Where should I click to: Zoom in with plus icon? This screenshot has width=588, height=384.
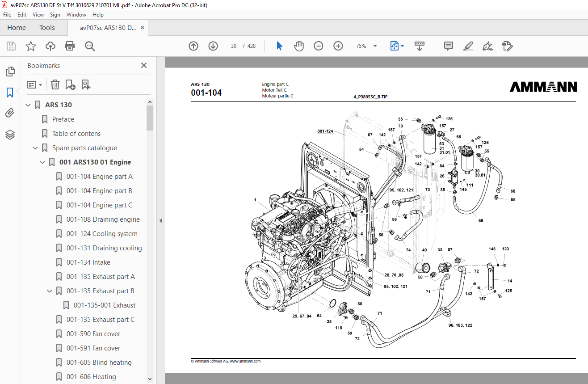338,46
